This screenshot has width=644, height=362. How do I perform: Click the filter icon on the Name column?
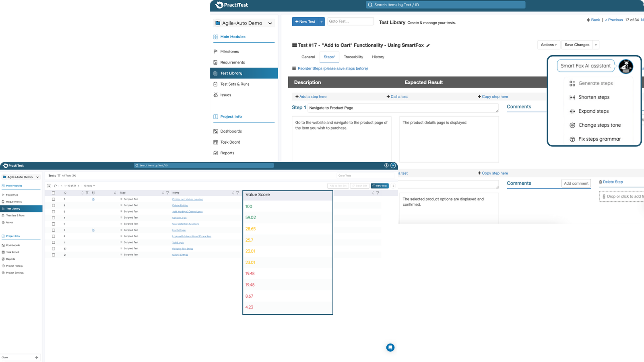tap(237, 193)
